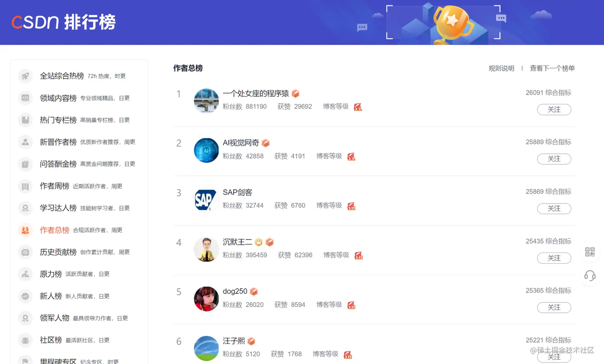Click the crown badge next to 沉默王二
Screen dimensions: 604x364
[x=259, y=242]
